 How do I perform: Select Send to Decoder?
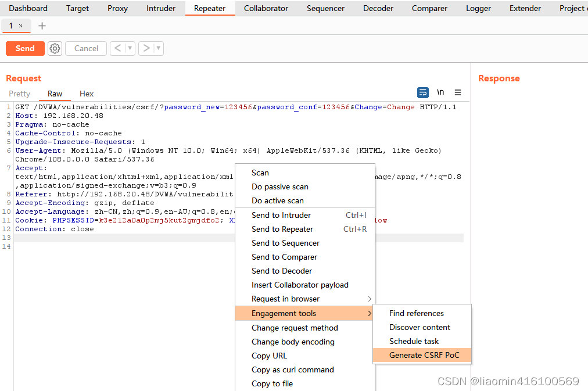pos(305,271)
